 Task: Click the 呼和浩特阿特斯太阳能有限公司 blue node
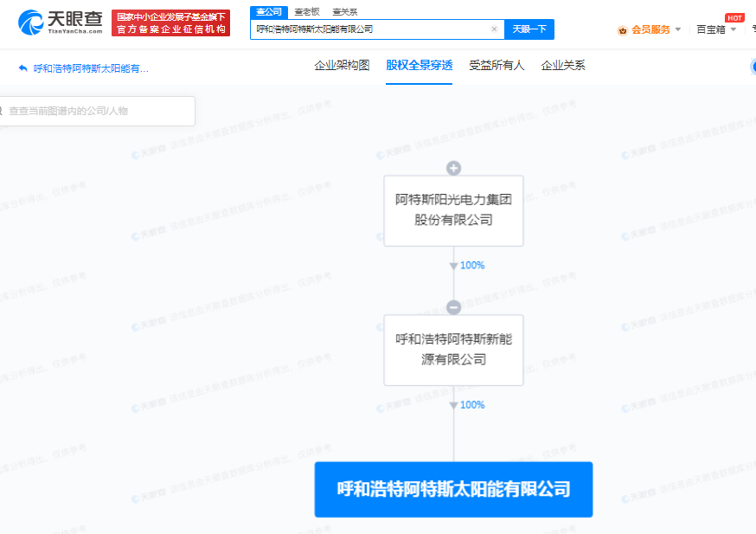click(453, 489)
